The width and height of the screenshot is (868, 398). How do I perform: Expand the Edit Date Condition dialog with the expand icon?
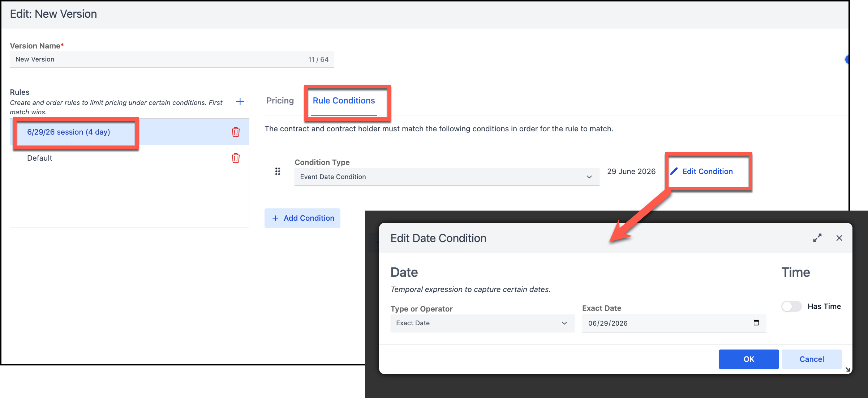817,238
